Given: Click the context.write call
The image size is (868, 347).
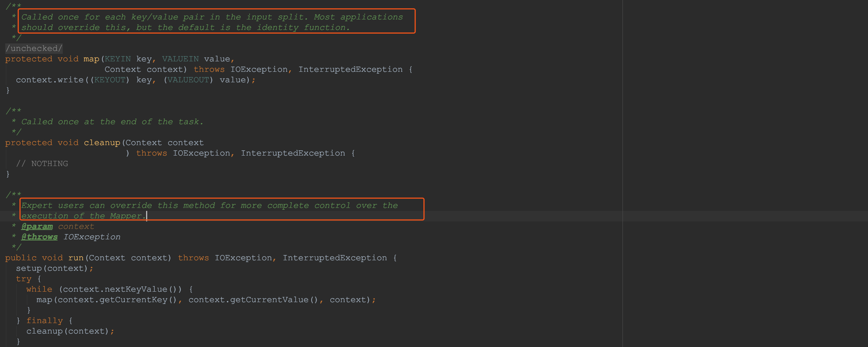Looking at the screenshot, I should 50,80.
